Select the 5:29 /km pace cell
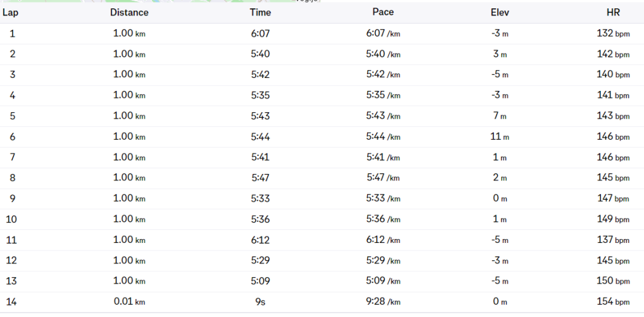Viewport: 644px width, 317px height. click(x=383, y=260)
